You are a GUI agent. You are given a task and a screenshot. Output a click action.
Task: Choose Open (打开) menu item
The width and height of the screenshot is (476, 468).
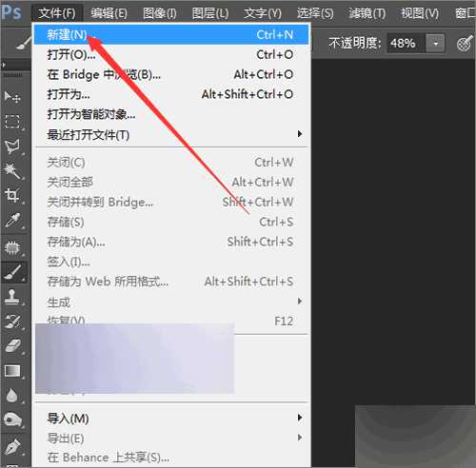point(172,54)
